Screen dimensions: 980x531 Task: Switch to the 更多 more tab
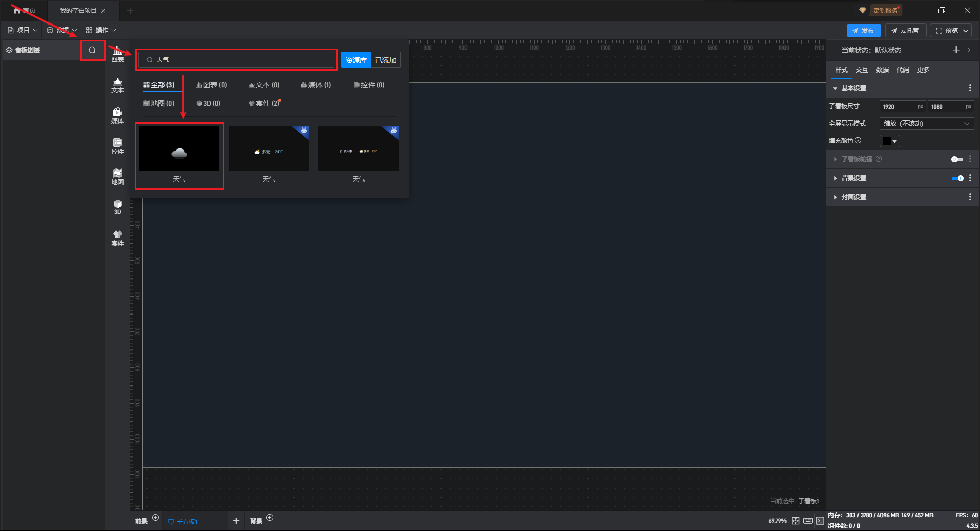pyautogui.click(x=923, y=70)
